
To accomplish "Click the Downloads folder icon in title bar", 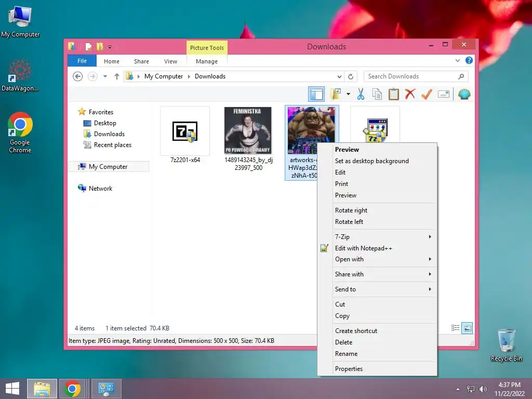I will click(x=72, y=46).
